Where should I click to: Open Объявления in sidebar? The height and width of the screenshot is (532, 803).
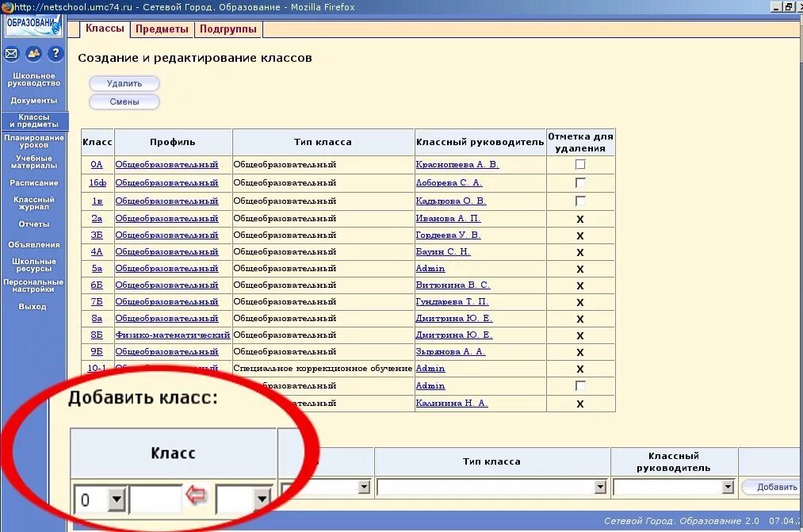tap(34, 245)
